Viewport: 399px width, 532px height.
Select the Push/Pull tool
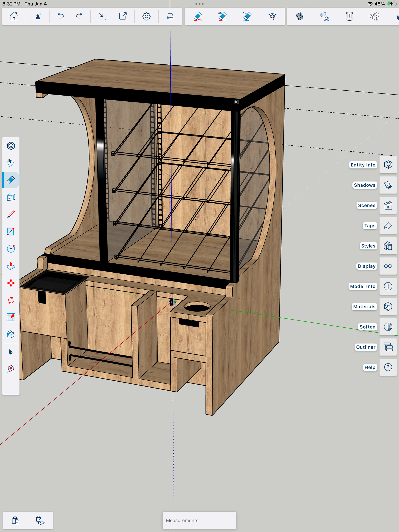11,266
